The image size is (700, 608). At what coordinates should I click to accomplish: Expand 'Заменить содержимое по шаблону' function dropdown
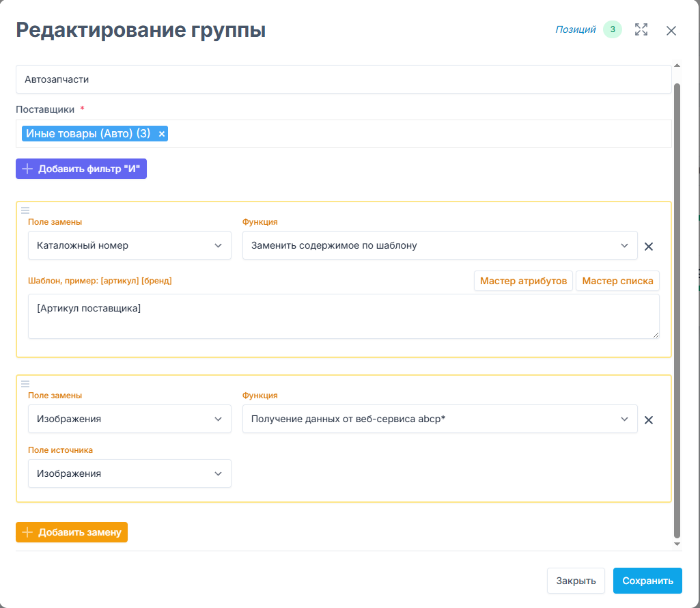pyautogui.click(x=440, y=245)
